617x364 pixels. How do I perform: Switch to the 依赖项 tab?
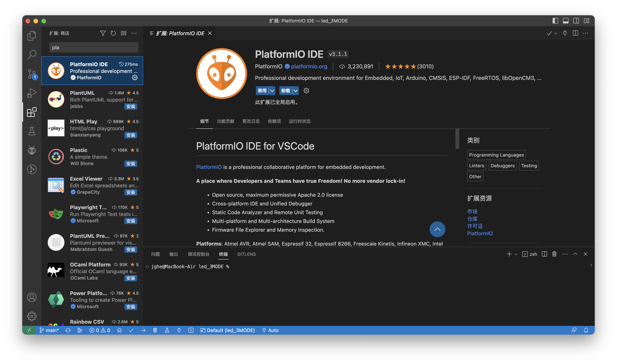pyautogui.click(x=274, y=121)
